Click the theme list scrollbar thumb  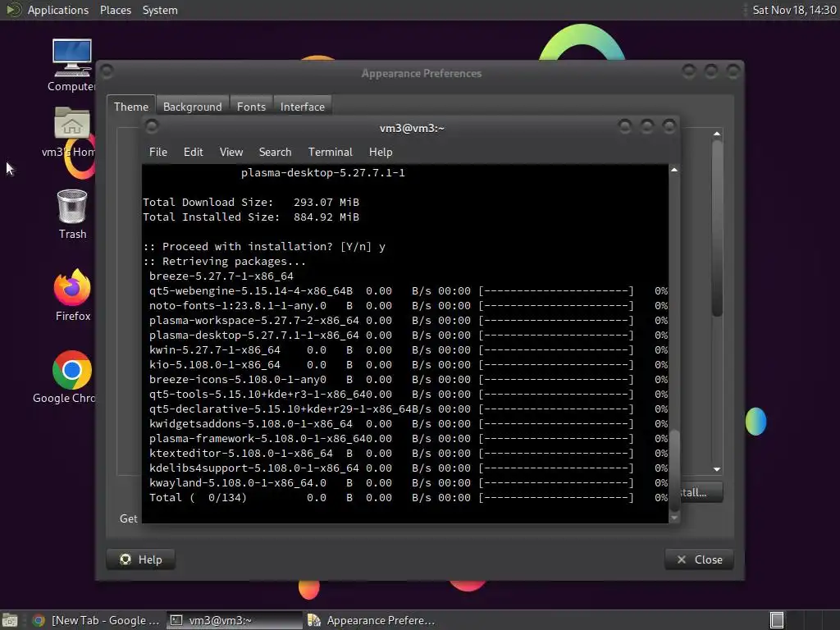coord(717,228)
